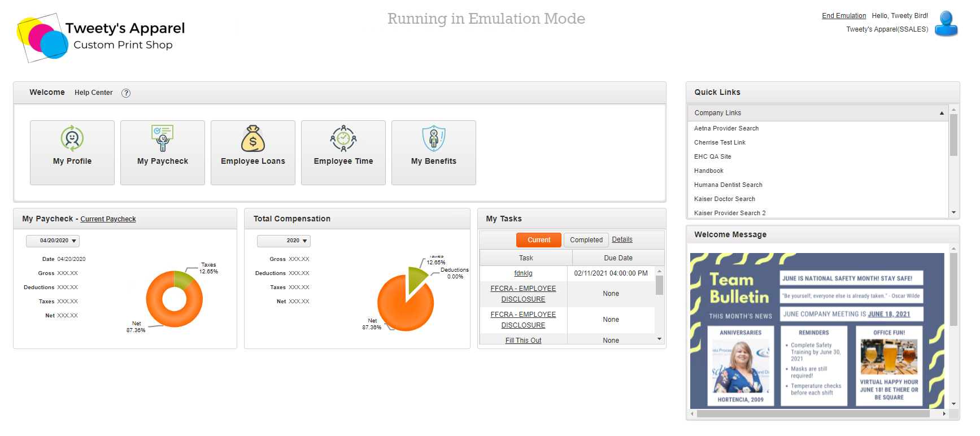The height and width of the screenshot is (436, 980).
Task: Open the My Profile tile icon
Action: pos(72,138)
